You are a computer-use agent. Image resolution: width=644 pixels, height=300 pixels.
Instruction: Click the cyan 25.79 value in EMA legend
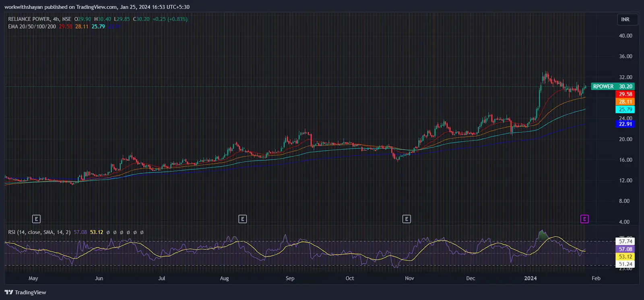tap(98, 27)
